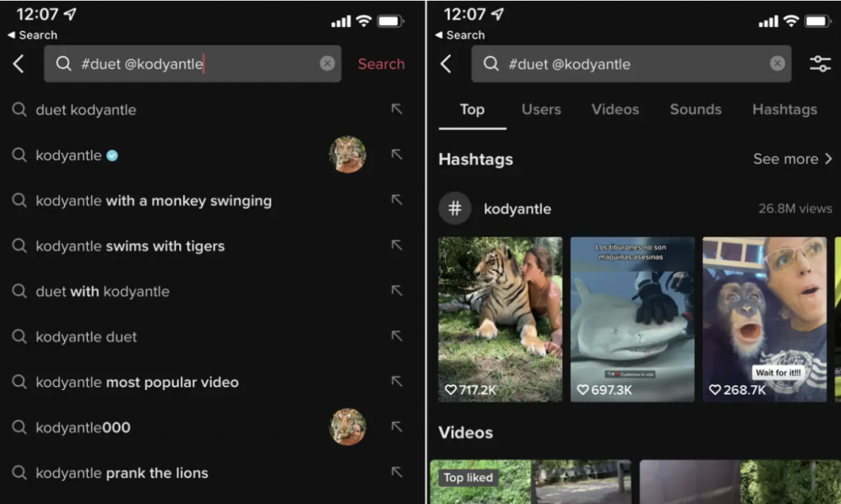The image size is (841, 504).
Task: Select the Hashtags tab
Action: (784, 109)
